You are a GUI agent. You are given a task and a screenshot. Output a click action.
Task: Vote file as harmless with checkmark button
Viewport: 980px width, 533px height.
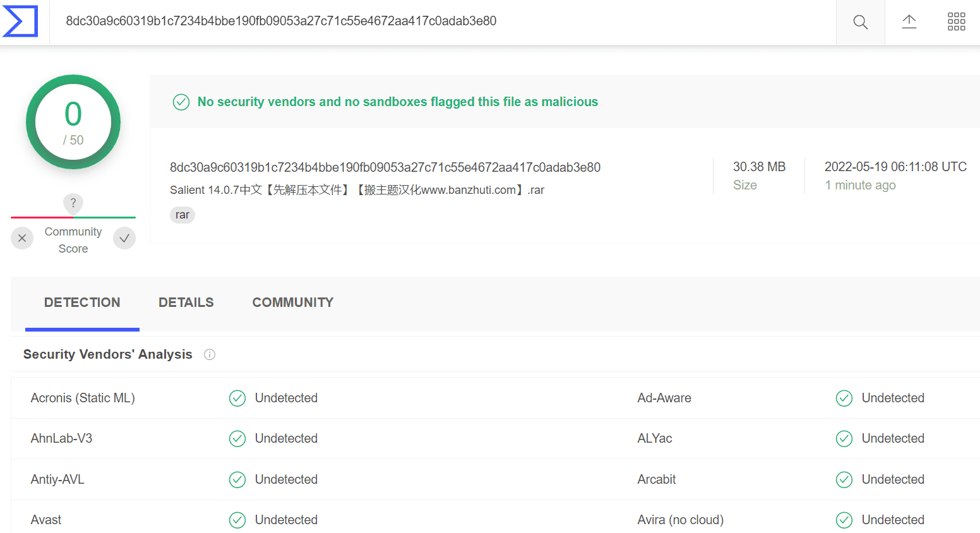pos(124,238)
